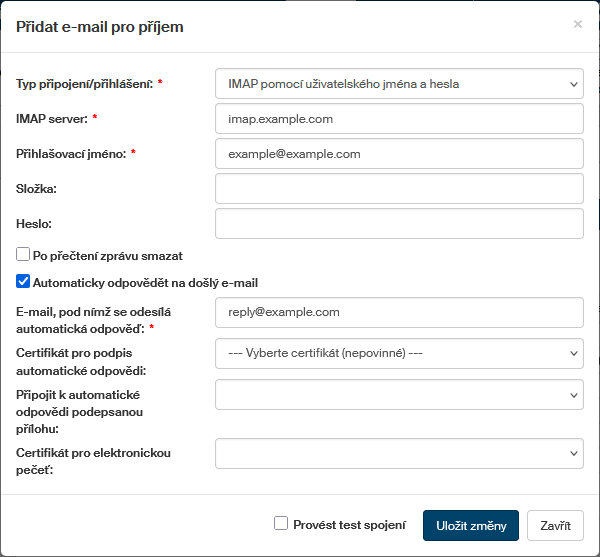Open the Připojit podepsanou přílohu dropdown

coord(399,395)
